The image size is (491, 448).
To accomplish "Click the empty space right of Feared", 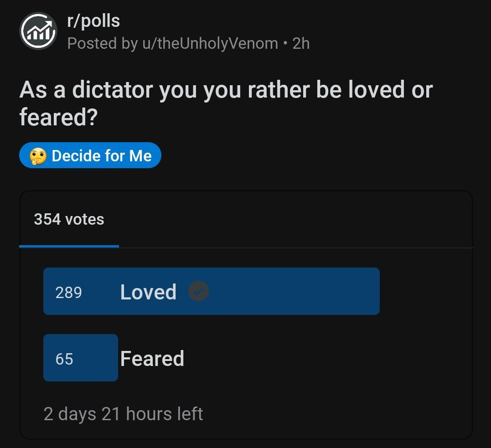I will click(x=319, y=358).
